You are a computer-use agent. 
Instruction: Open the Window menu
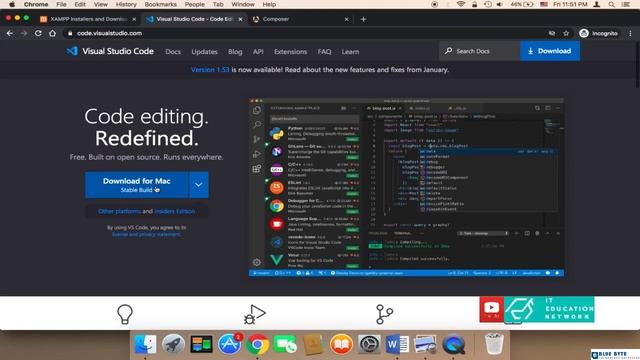pyautogui.click(x=243, y=4)
